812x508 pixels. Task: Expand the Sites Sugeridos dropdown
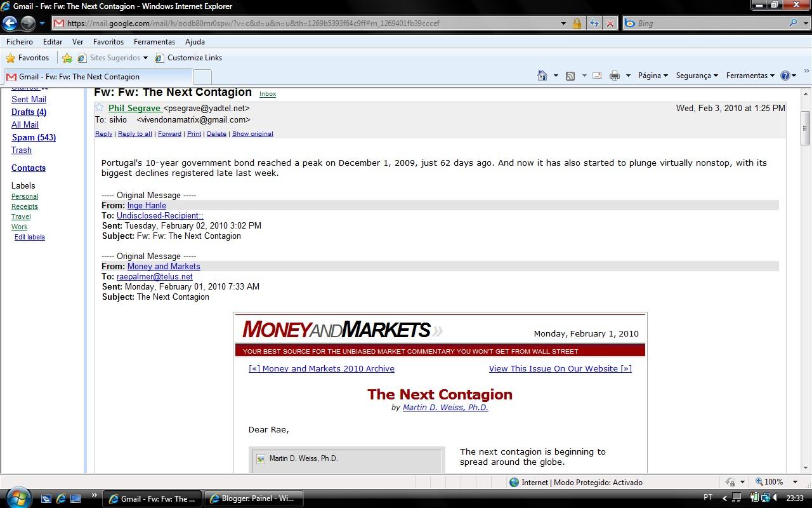click(x=145, y=58)
